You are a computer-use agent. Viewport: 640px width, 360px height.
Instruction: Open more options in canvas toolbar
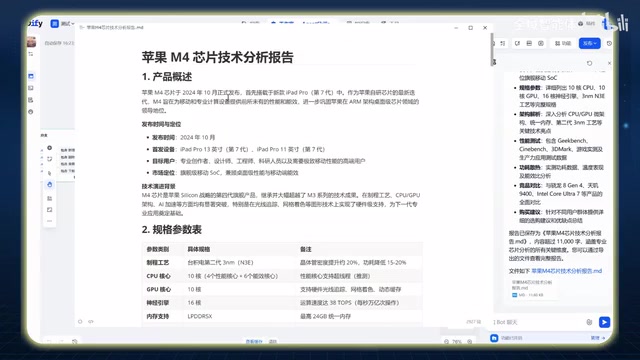(x=49, y=221)
